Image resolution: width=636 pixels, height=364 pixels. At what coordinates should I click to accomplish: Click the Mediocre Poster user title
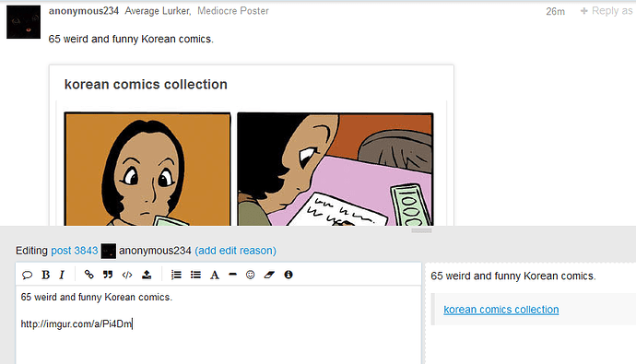point(233,11)
